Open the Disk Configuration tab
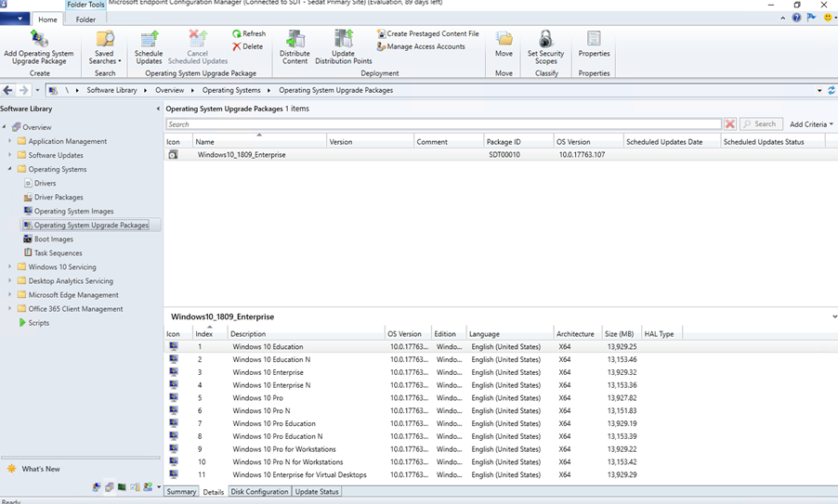The height and width of the screenshot is (504, 838). coord(260,492)
